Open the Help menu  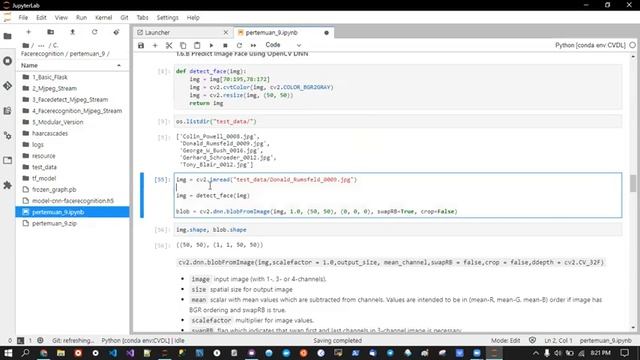pyautogui.click(x=193, y=18)
